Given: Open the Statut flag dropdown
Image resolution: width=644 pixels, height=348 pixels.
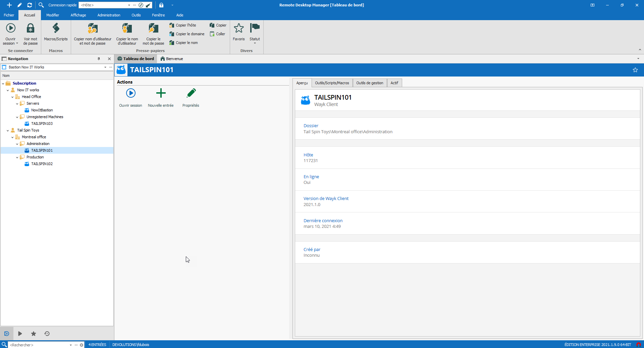Looking at the screenshot, I should coord(255,34).
